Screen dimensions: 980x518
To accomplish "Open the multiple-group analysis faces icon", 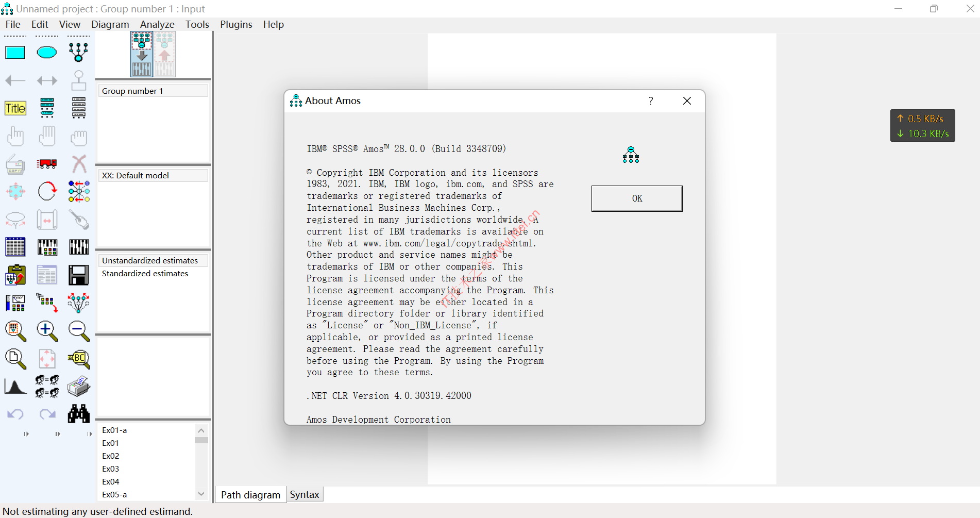I will pyautogui.click(x=47, y=386).
